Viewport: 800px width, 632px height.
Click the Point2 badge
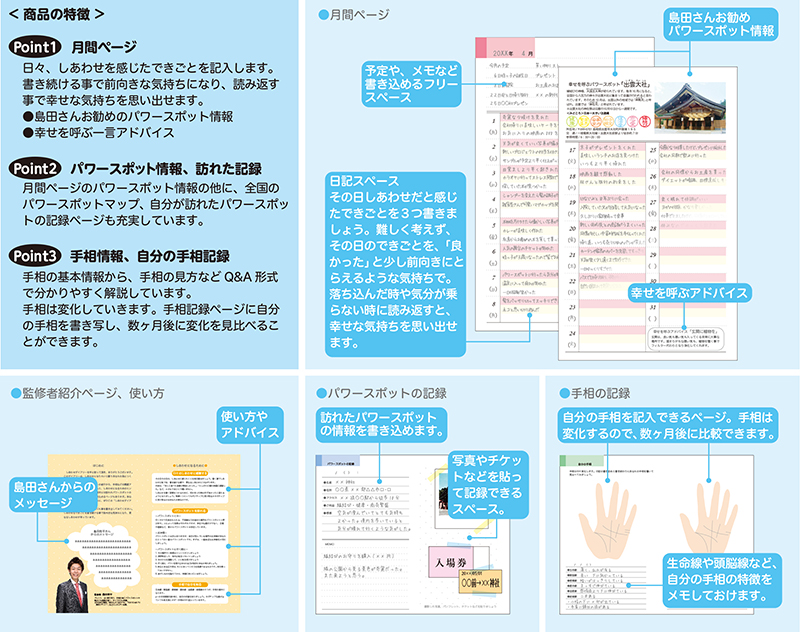tap(36, 167)
